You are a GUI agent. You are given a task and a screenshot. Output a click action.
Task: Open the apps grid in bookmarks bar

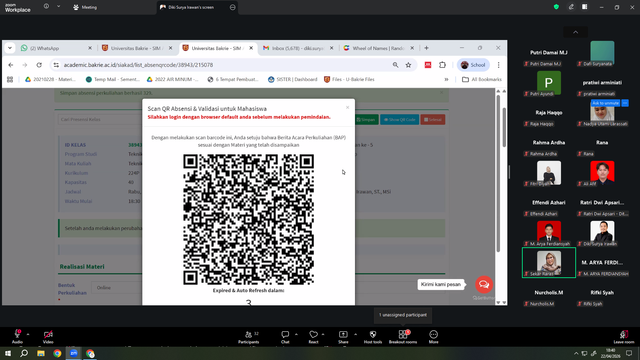[x=10, y=80]
